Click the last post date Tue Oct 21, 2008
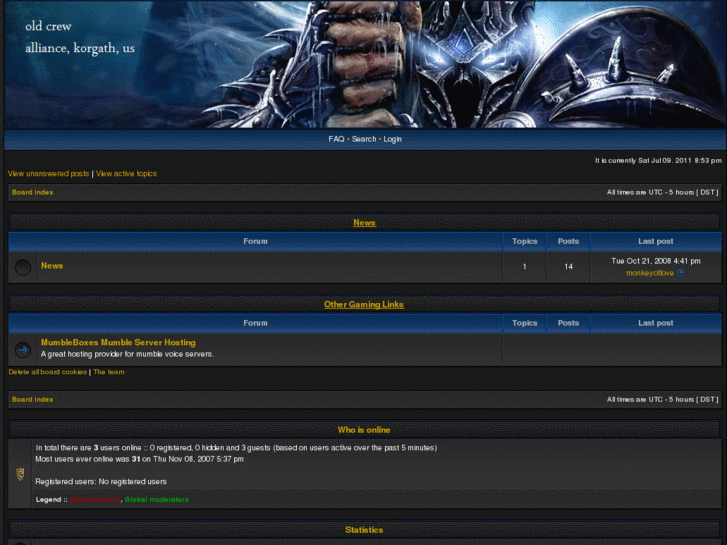This screenshot has height=545, width=727. 656,261
